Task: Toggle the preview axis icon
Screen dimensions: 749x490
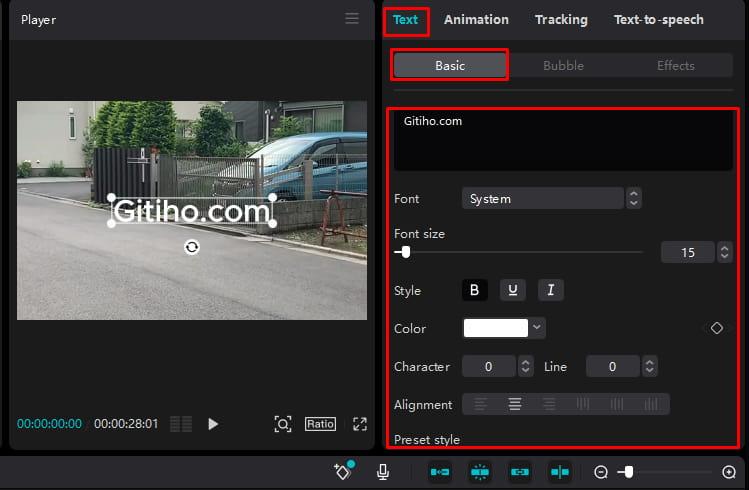Action: click(x=559, y=472)
